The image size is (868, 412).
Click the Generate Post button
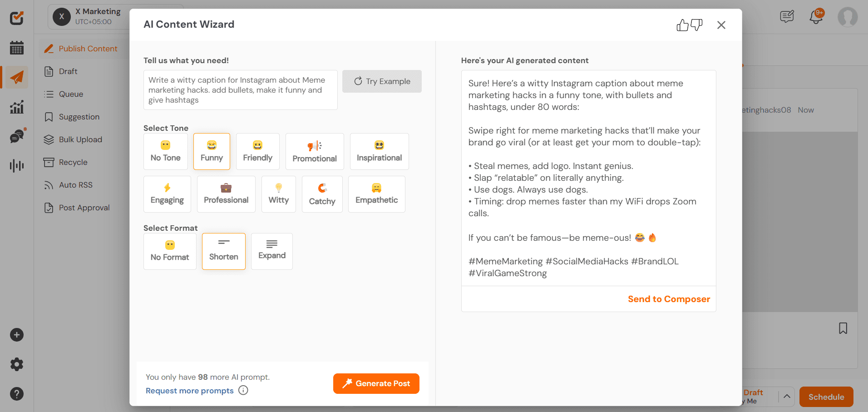[376, 383]
